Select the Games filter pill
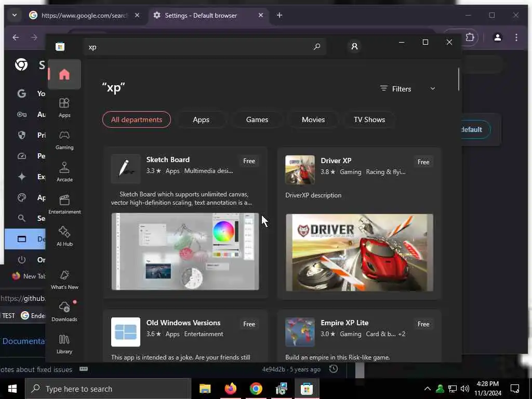 pyautogui.click(x=257, y=119)
